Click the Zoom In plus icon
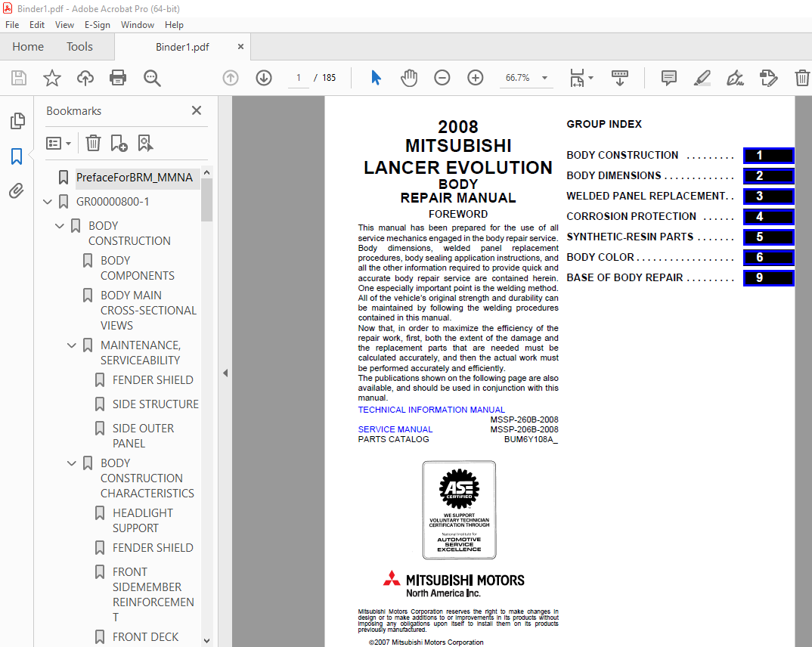 click(x=476, y=78)
